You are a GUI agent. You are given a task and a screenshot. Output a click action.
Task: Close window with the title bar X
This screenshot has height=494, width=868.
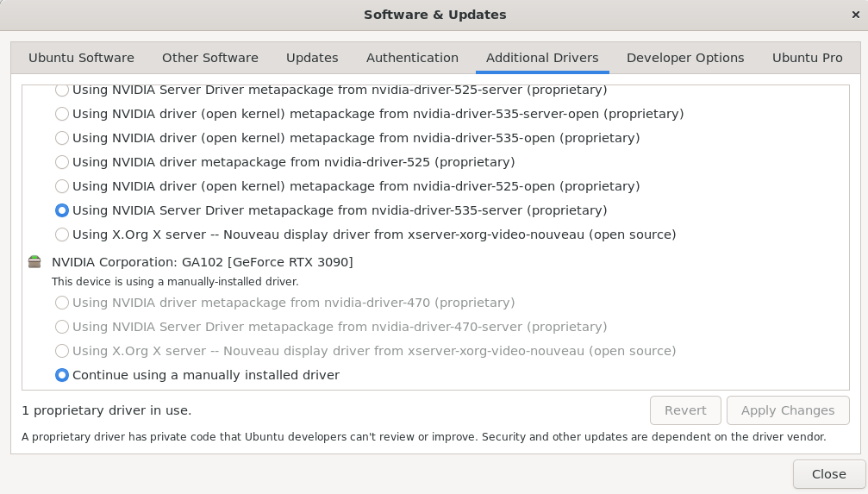[855, 15]
